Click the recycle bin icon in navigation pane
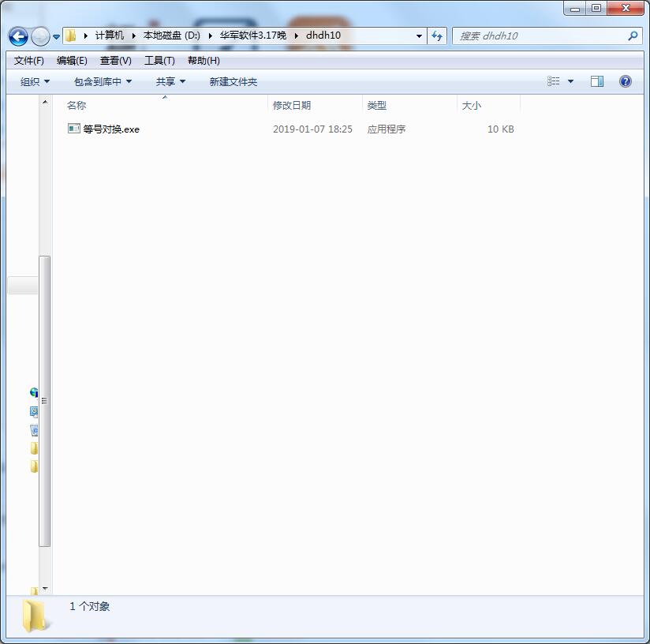The image size is (650, 644). click(x=34, y=430)
